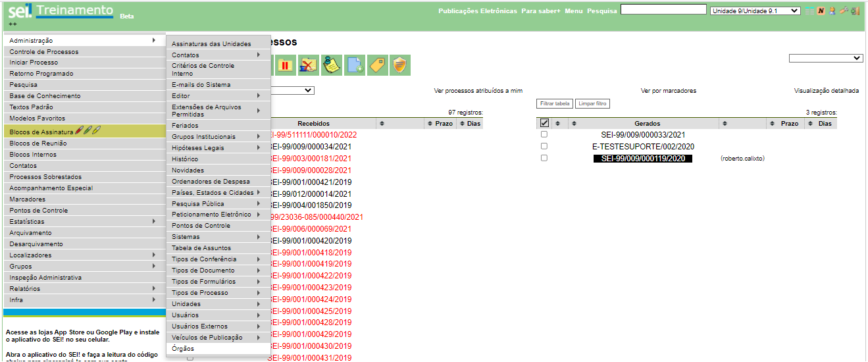This screenshot has width=868, height=362.
Task: Open the Unidade 9/Unidade 9.1 dropdown
Action: point(755,11)
